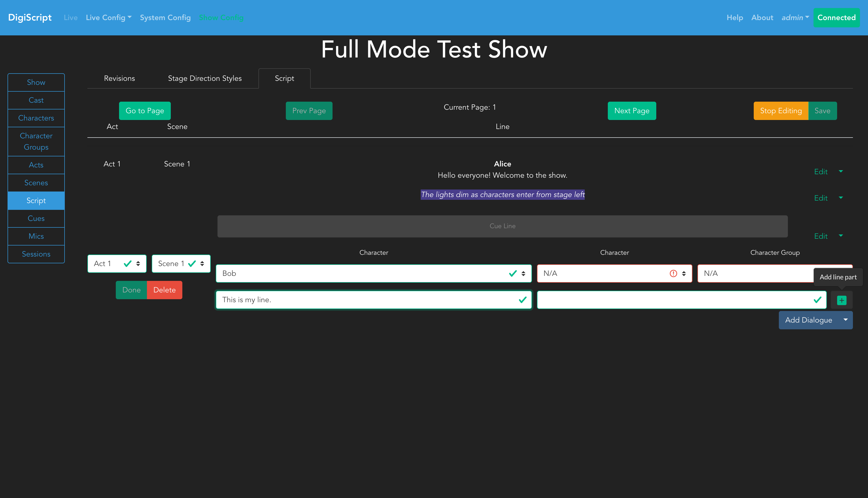Image resolution: width=868 pixels, height=498 pixels.
Task: Switch to the Revisions tab
Action: coord(119,78)
